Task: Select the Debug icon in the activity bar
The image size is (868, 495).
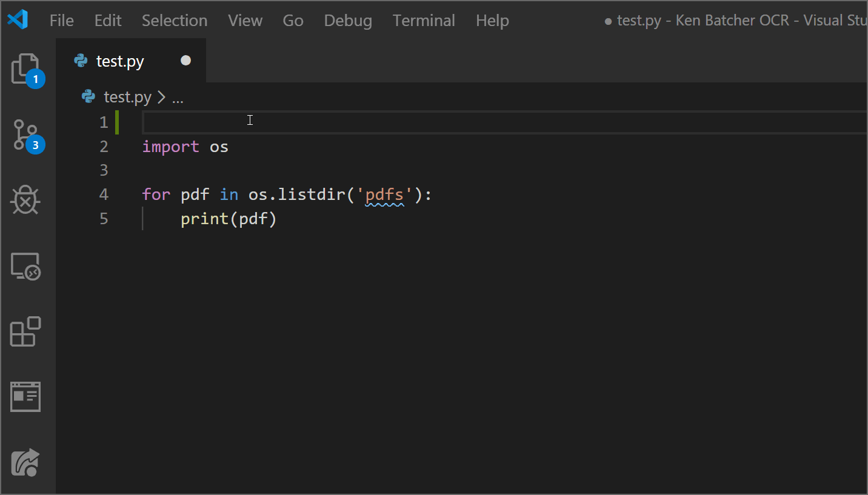Action: tap(25, 200)
